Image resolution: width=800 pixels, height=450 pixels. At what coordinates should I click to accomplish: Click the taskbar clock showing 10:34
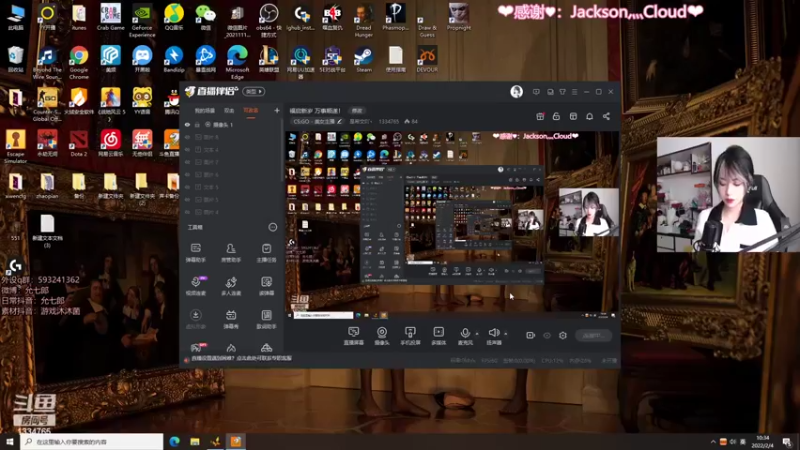(x=762, y=441)
